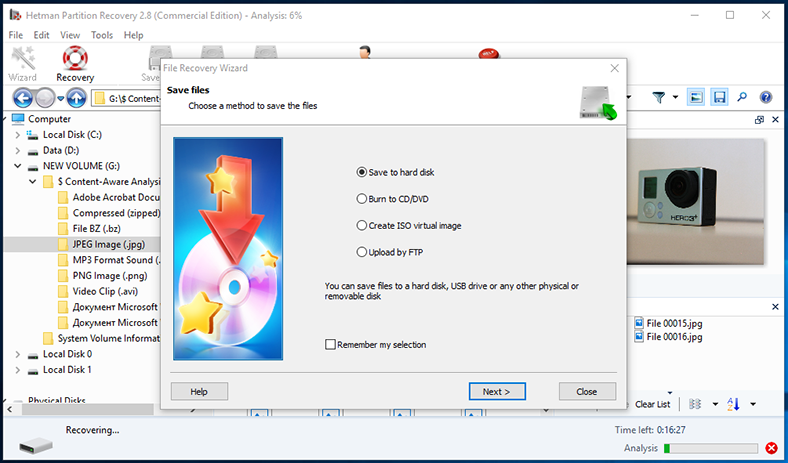Launch the Wizard from the main toolbar
This screenshot has height=463, width=788.
(23, 64)
